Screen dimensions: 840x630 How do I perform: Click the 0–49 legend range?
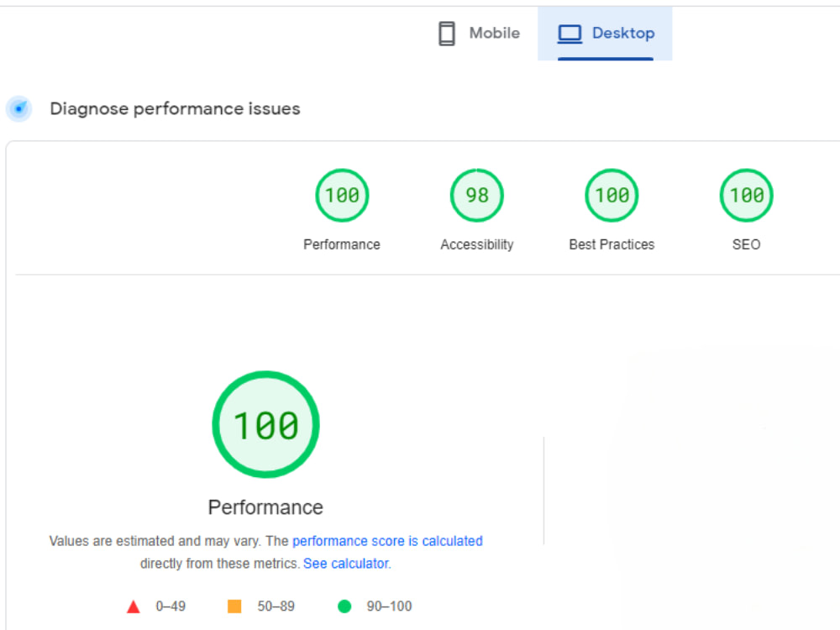(171, 606)
